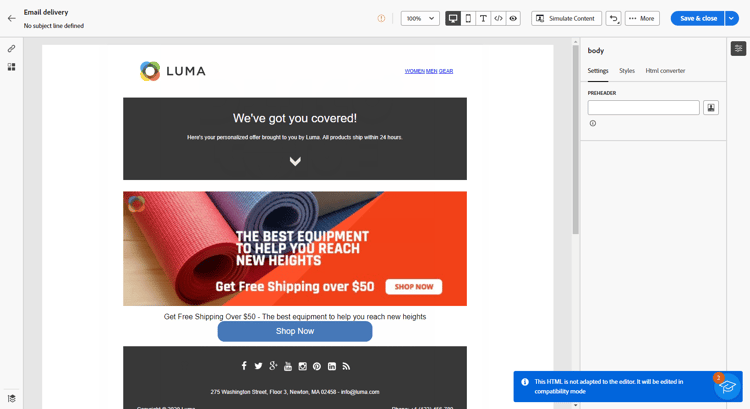Click the white down chevron in header block
The width and height of the screenshot is (750, 409).
pos(295,161)
